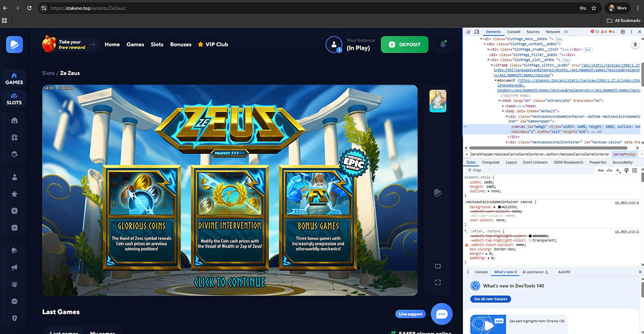Activate the inspect element picker tool
Viewport: 644px width, 334px height.
point(468,32)
